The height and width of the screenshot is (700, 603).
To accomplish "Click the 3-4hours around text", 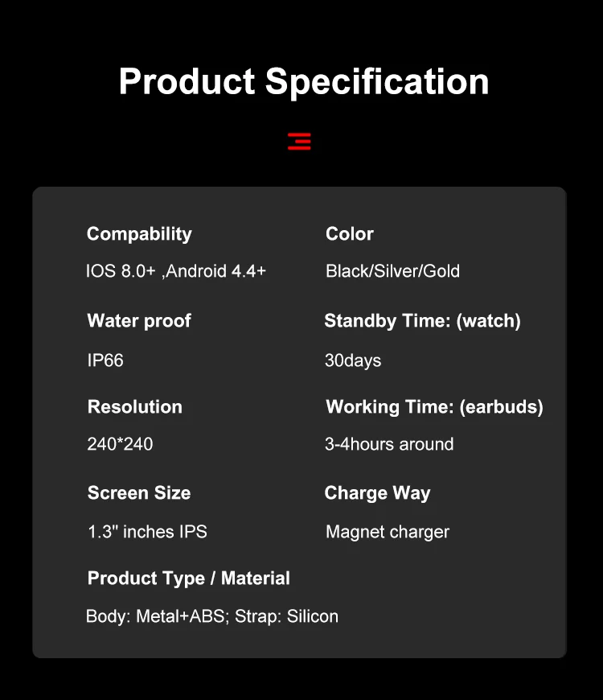I will 389,444.
